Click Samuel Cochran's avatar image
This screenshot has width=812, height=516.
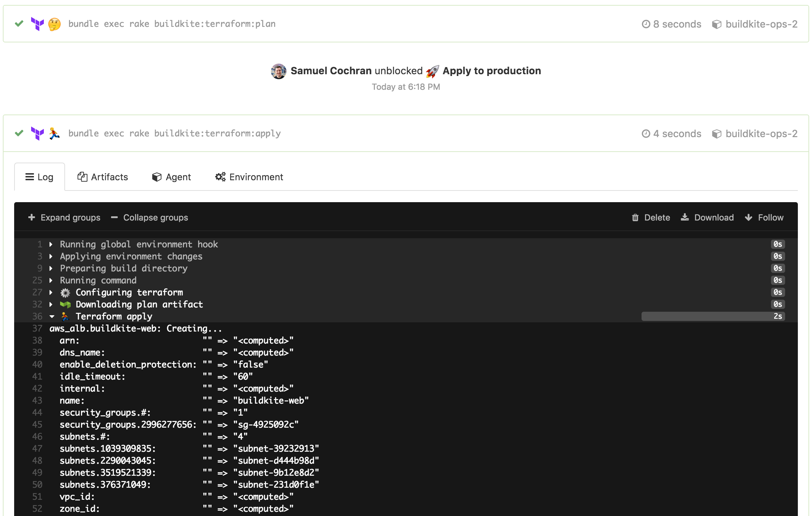click(279, 71)
